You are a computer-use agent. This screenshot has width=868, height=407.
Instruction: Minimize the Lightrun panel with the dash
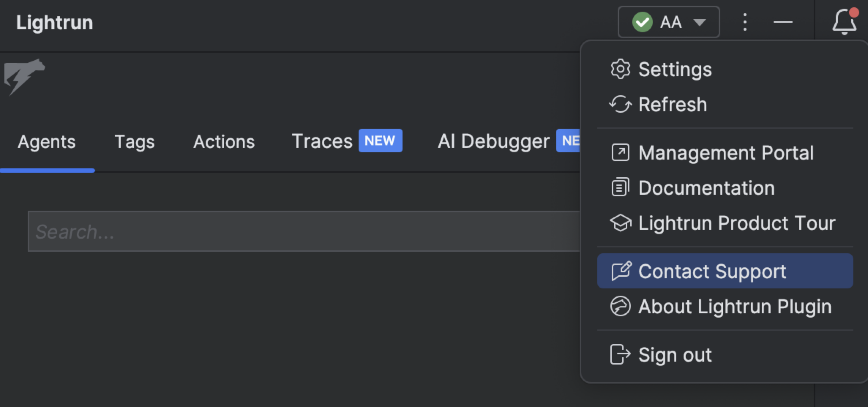783,22
